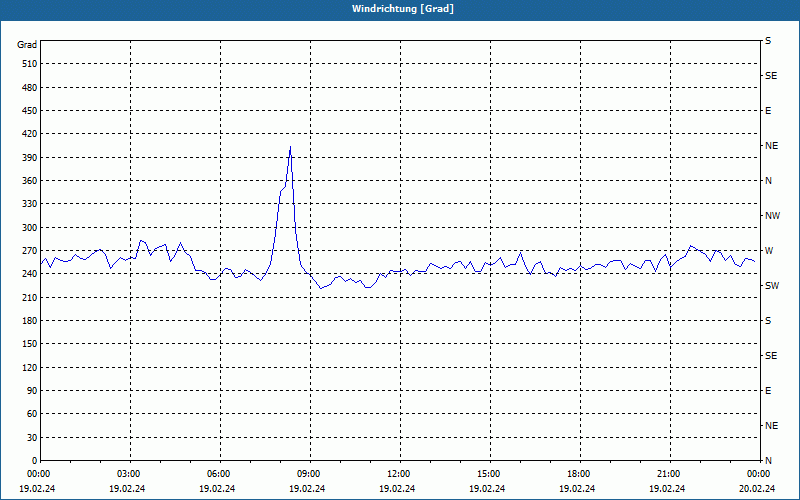800x500 pixels.
Task: Click the 19.02.24 date under 12:00
Action: (397, 488)
